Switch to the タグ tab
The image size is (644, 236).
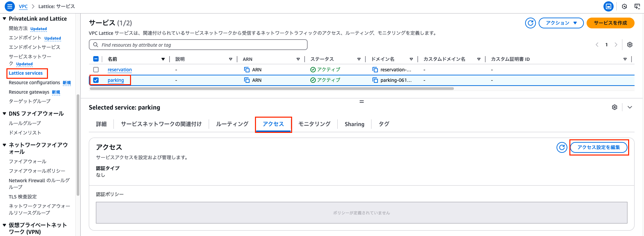384,124
